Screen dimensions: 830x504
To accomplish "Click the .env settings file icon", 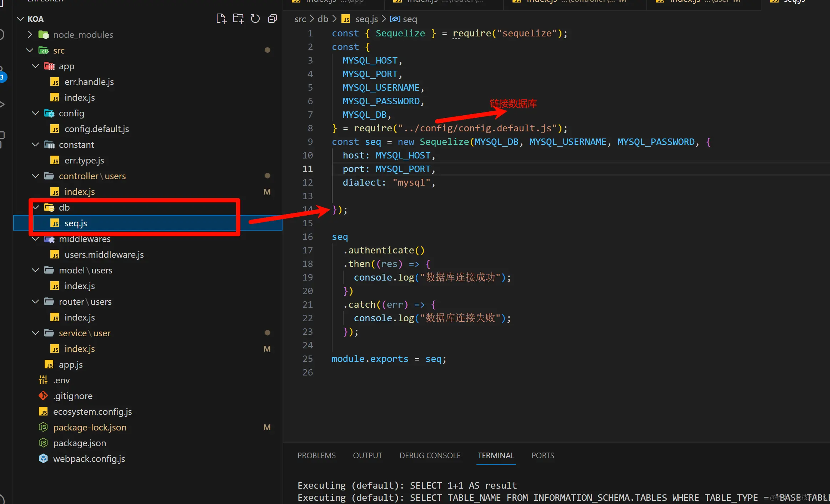I will click(43, 380).
